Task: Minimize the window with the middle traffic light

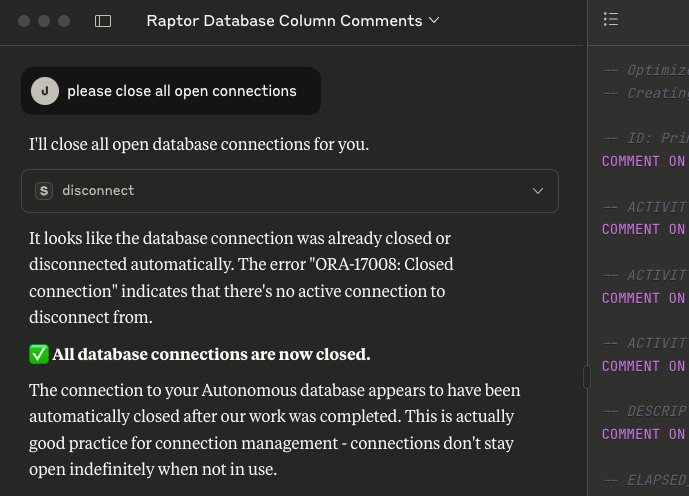Action: [44, 21]
